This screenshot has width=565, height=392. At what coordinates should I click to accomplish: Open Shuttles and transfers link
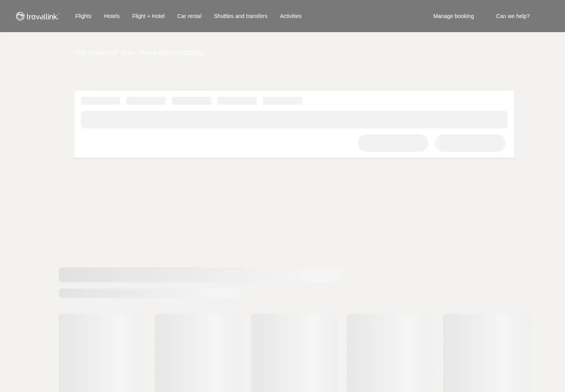click(241, 16)
